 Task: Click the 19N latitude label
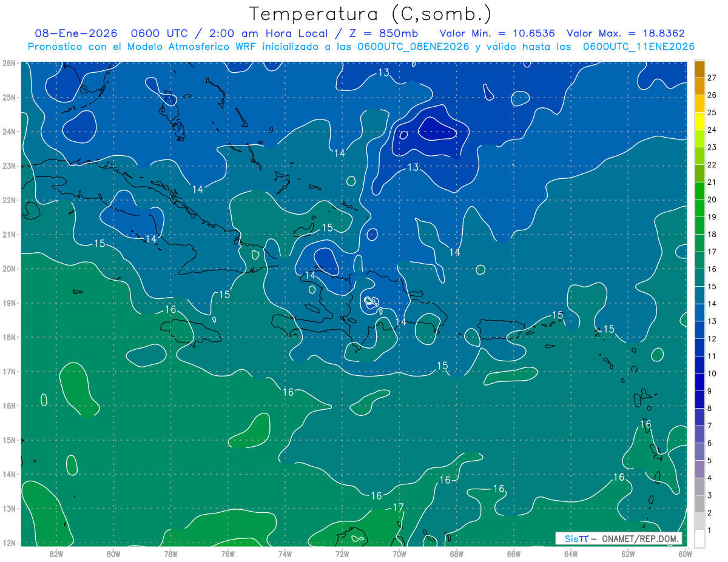[8, 303]
